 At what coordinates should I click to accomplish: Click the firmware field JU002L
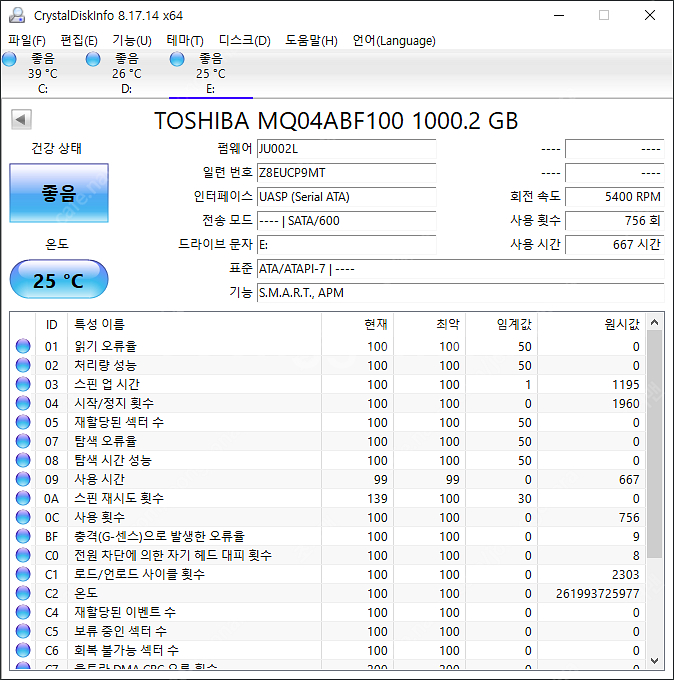coord(347,149)
